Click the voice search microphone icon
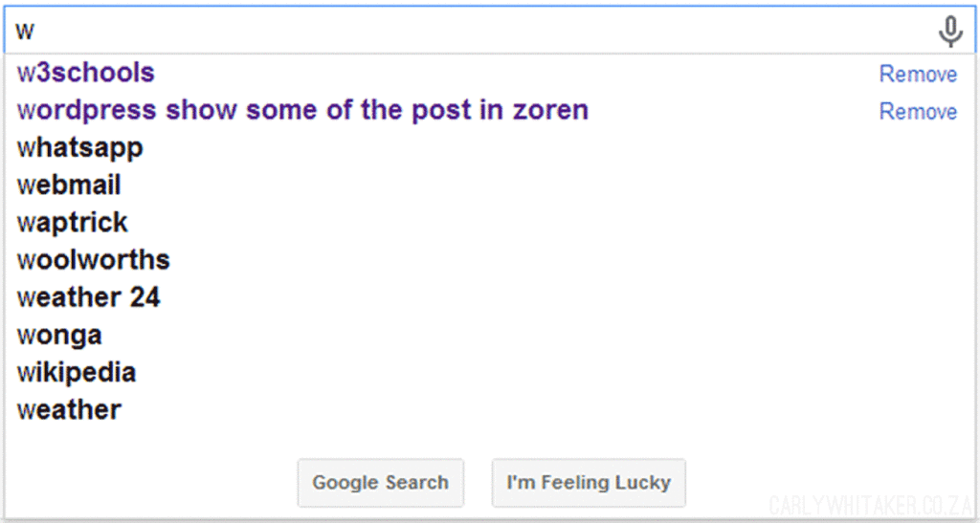 pyautogui.click(x=949, y=33)
